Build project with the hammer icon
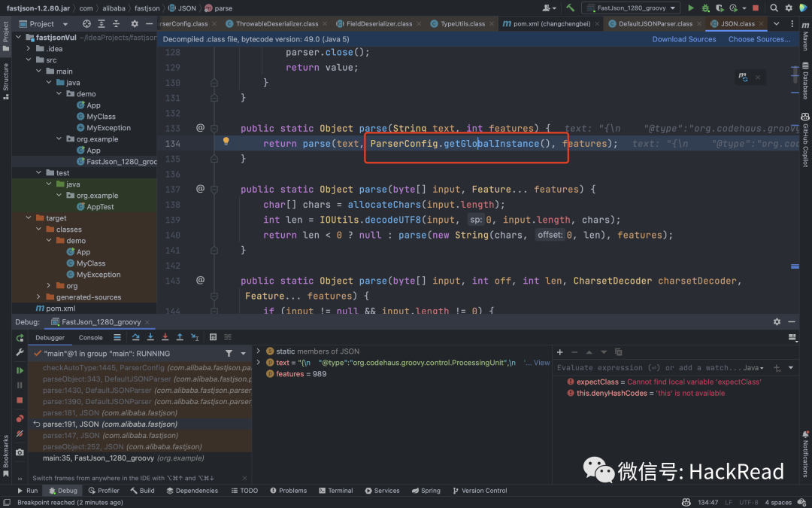The image size is (812, 508). click(570, 8)
